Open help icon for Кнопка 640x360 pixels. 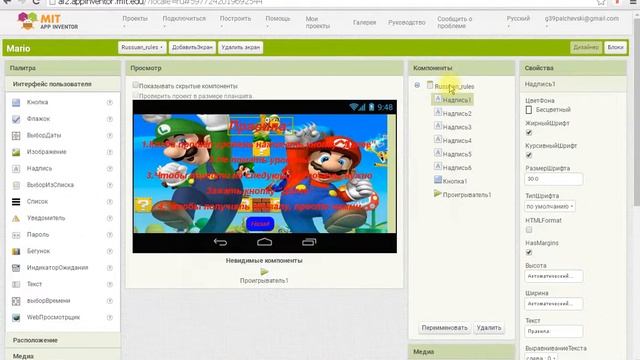110,102
